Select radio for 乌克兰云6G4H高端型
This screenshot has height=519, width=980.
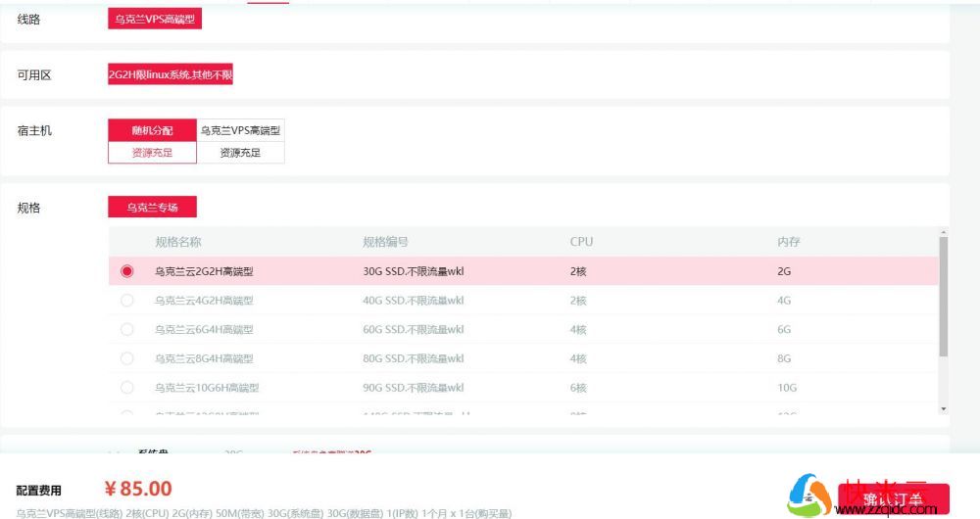pos(126,329)
